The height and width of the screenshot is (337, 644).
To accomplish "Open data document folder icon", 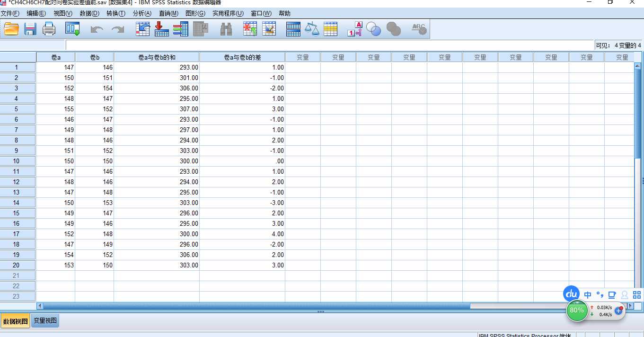I will [x=11, y=29].
